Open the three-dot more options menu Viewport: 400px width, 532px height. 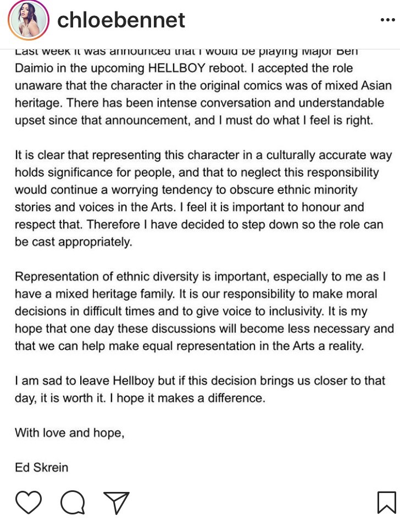click(x=388, y=20)
